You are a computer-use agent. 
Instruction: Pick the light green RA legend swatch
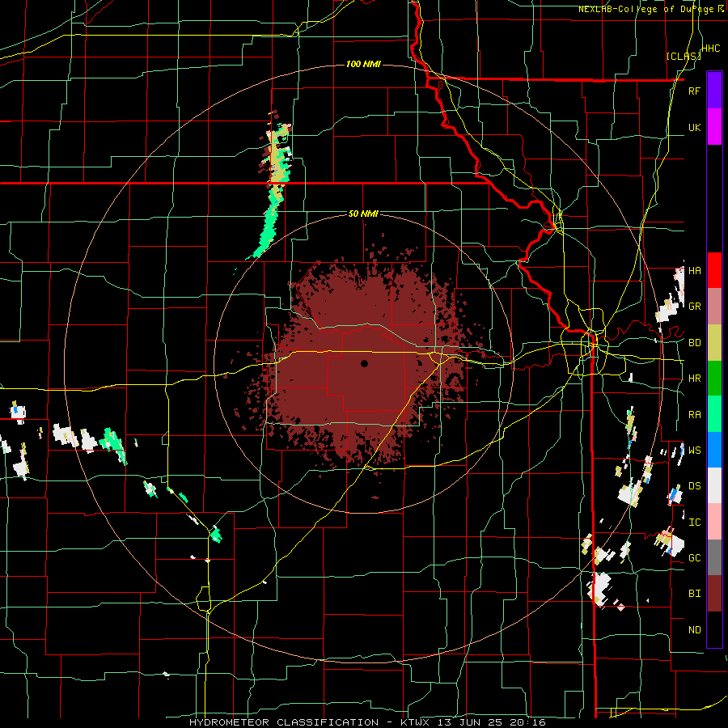[714, 413]
